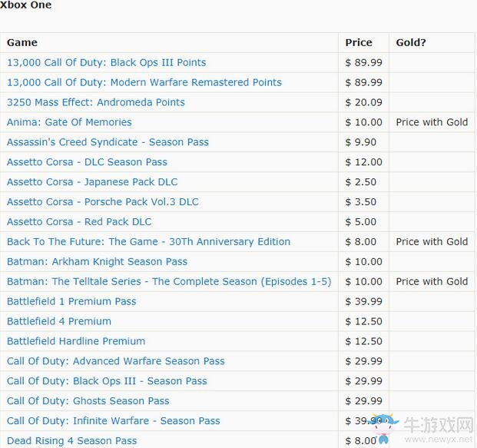Open Battlefield 4 Premium link
The height and width of the screenshot is (448, 477).
coord(59,321)
